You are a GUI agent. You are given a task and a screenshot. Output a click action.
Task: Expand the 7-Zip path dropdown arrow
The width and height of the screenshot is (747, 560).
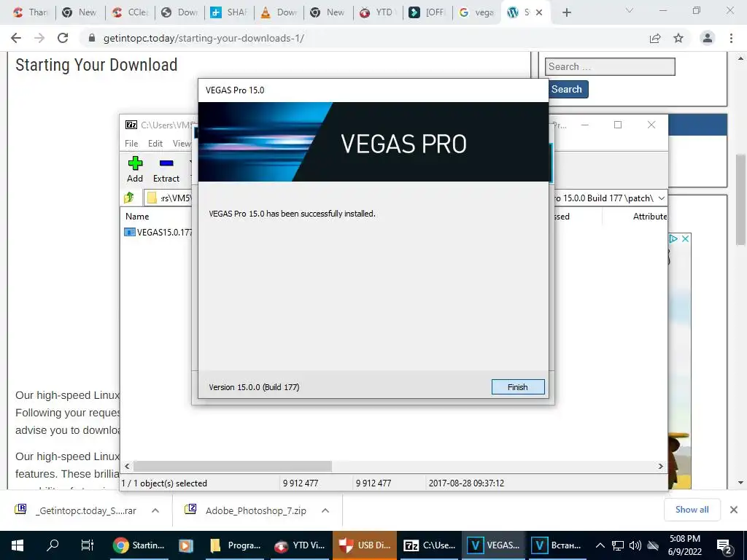(661, 198)
